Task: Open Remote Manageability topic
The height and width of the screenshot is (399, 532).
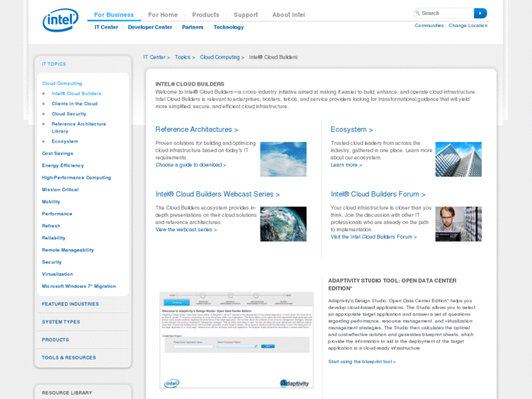Action: [68, 250]
